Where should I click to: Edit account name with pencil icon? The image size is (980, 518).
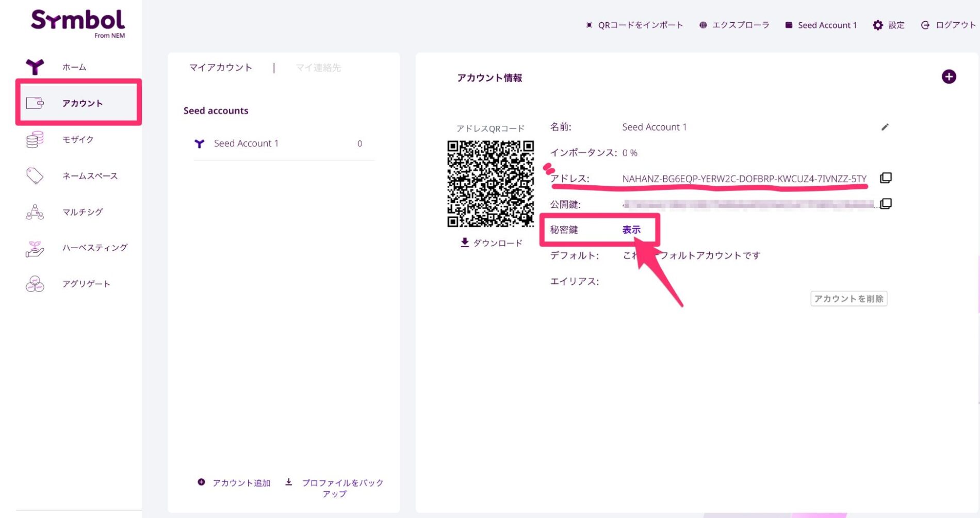point(885,127)
